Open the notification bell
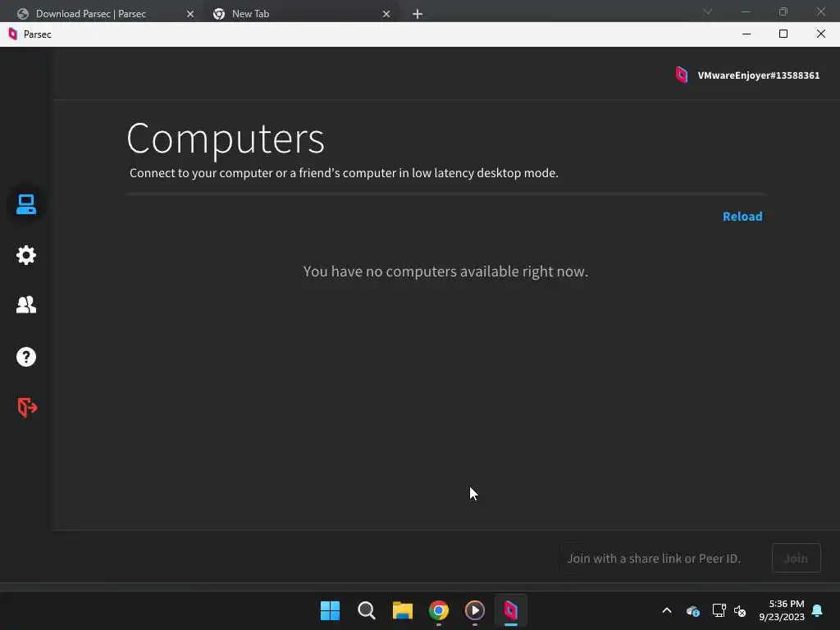Screen dimensions: 840x630 click(817, 610)
